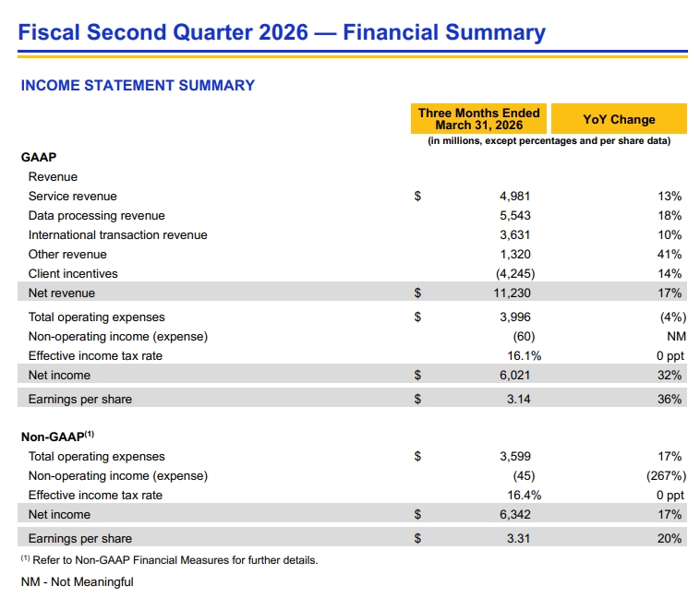Click the Non-GAAP net income value 6,342
700x598 pixels.
point(514,514)
